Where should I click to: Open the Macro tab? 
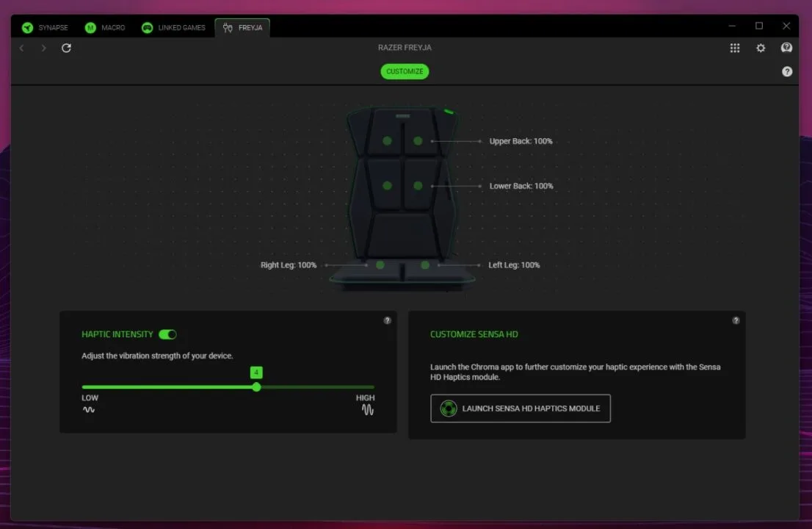(x=104, y=28)
